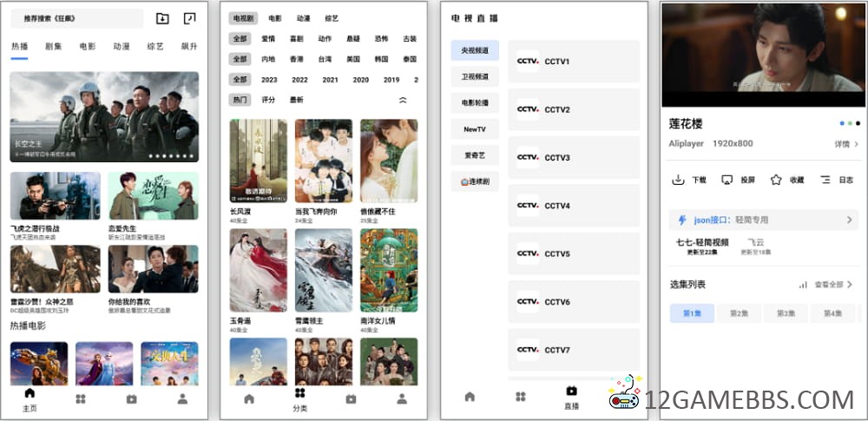Select 央视频道 channel group
Image resolution: width=868 pixels, height=421 pixels.
[x=475, y=50]
